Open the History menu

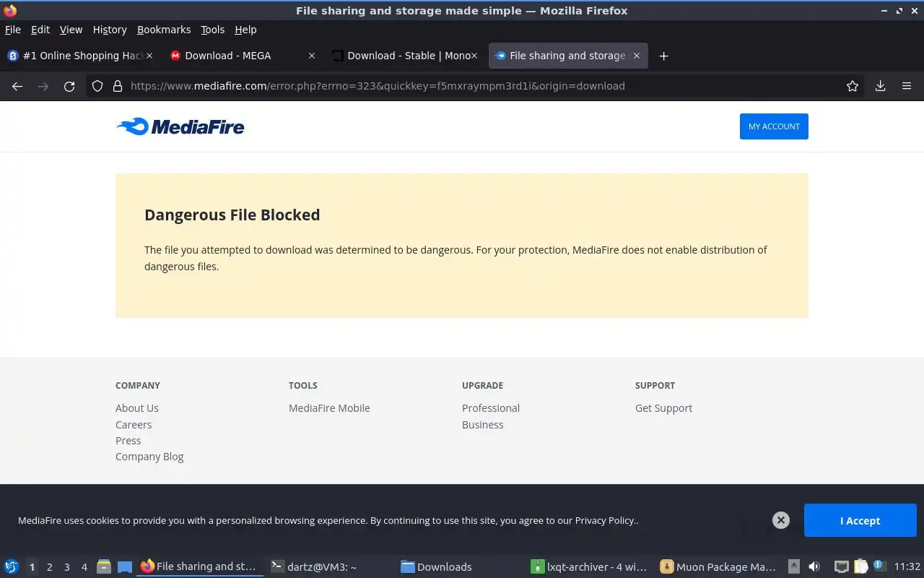110,30
